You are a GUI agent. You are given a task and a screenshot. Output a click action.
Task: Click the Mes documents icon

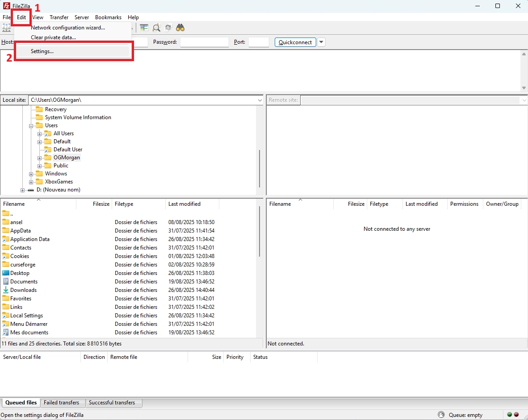tap(6, 332)
